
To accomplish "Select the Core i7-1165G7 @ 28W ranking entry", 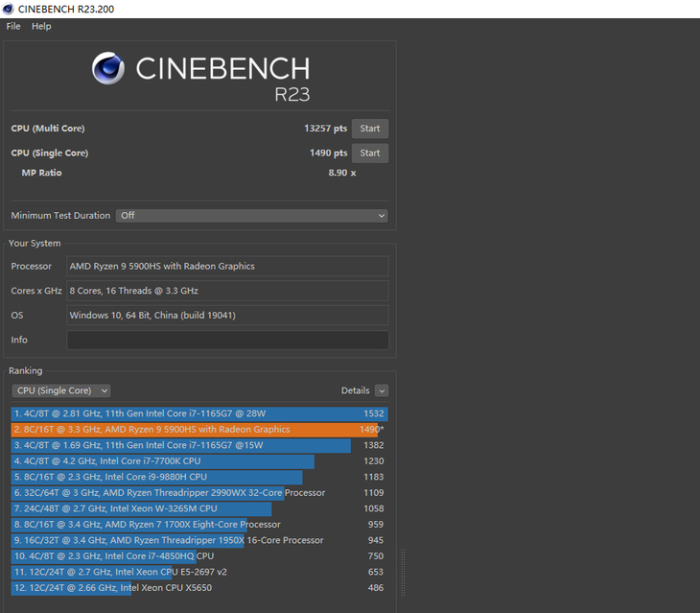I will point(192,413).
